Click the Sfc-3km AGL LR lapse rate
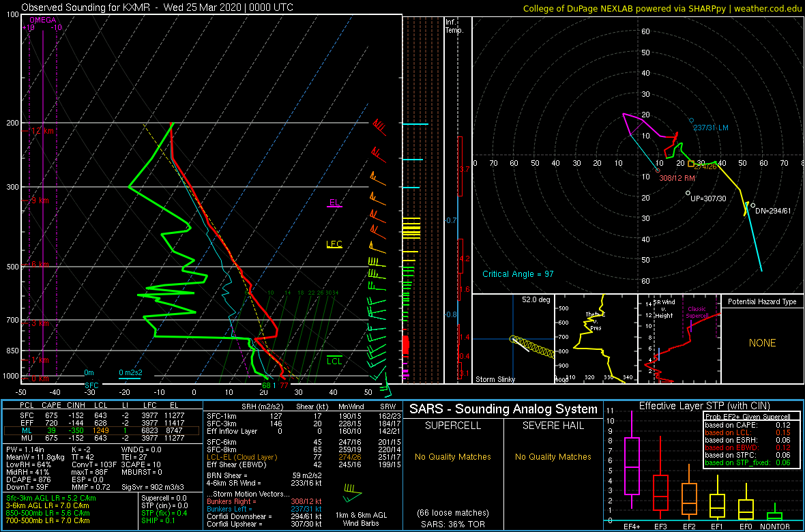805x532 pixels. point(51,498)
